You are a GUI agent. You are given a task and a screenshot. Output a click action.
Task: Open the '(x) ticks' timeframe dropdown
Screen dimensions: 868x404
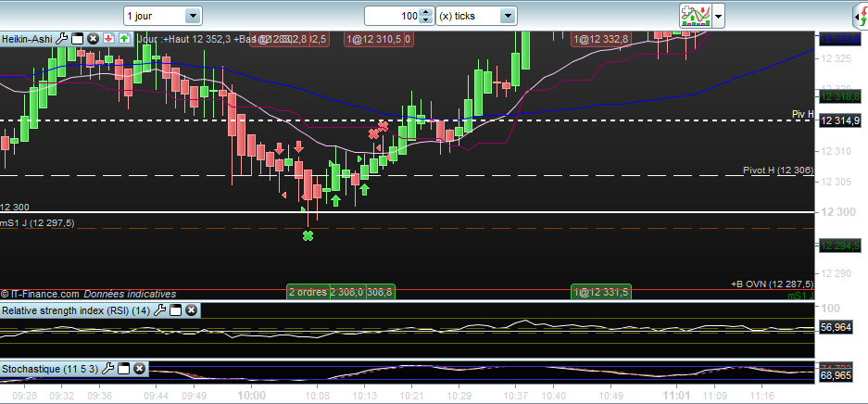(508, 16)
